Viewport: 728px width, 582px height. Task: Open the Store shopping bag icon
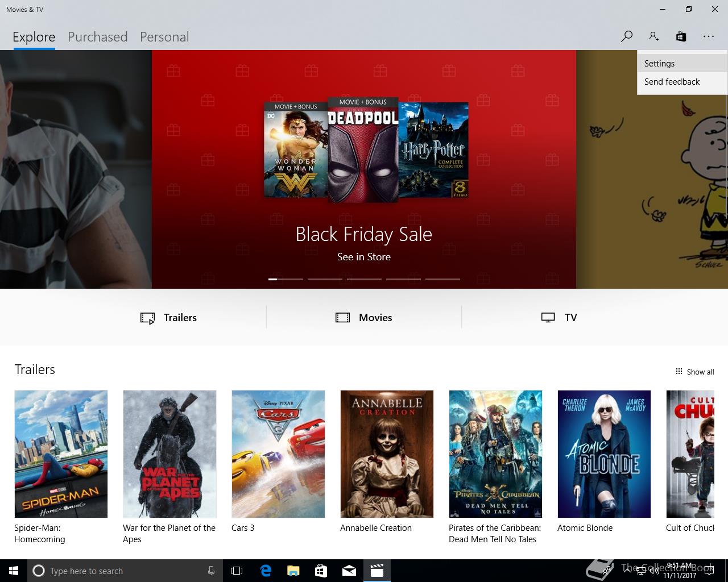point(681,36)
